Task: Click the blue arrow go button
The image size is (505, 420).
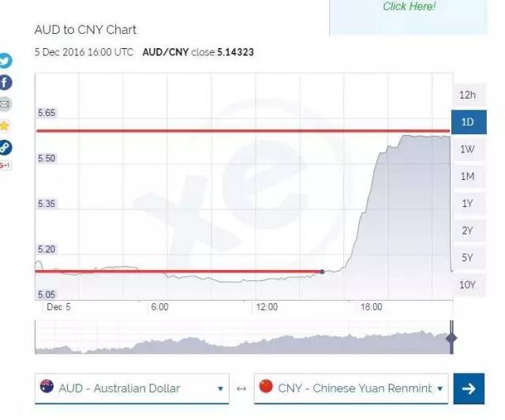Action: pyautogui.click(x=469, y=388)
